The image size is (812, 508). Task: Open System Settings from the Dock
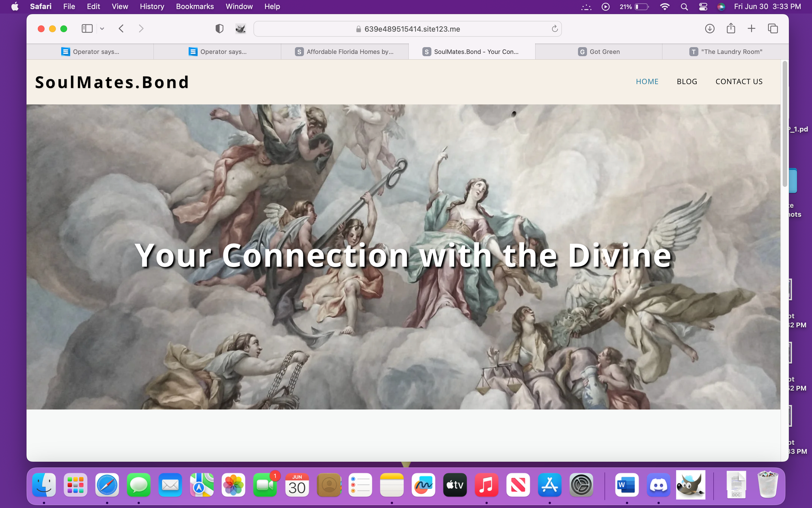[x=581, y=485]
